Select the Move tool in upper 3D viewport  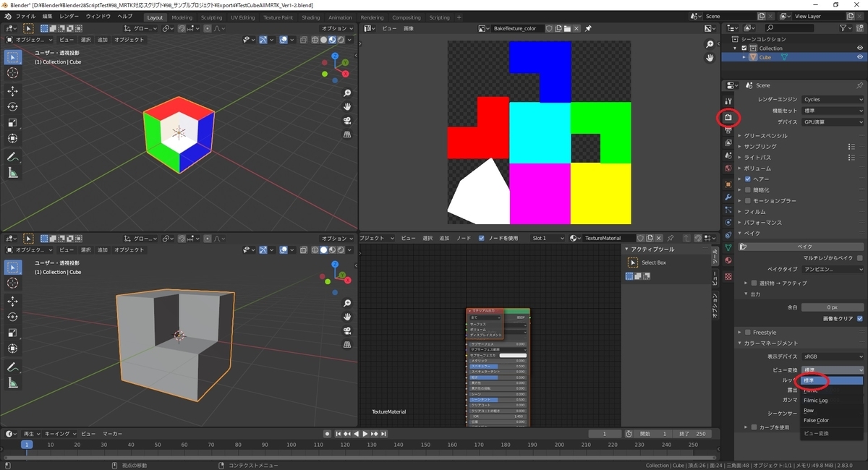click(x=12, y=90)
